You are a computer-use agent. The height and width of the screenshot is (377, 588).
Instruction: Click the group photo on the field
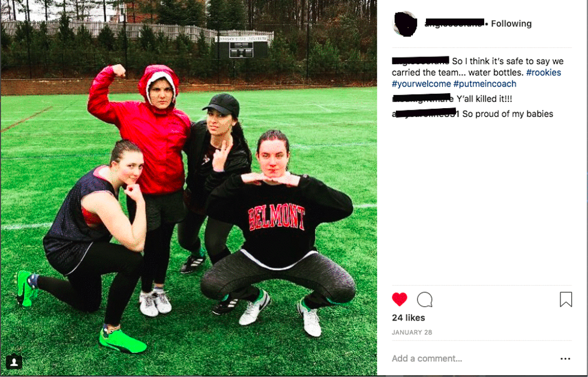[188, 187]
